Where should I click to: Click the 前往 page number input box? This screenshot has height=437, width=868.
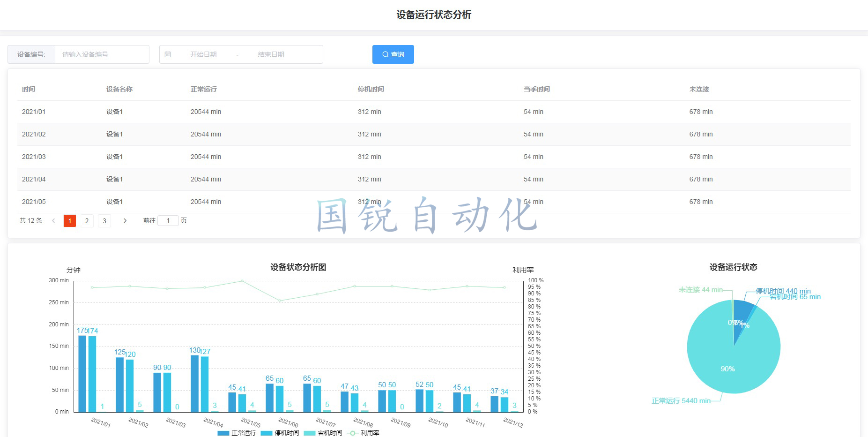[x=168, y=221]
